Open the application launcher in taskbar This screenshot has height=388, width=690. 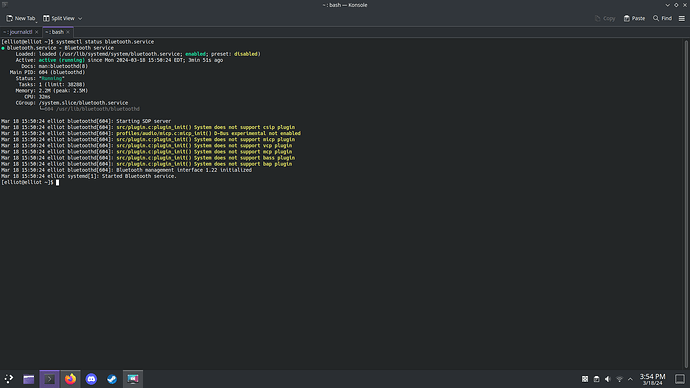[8, 379]
